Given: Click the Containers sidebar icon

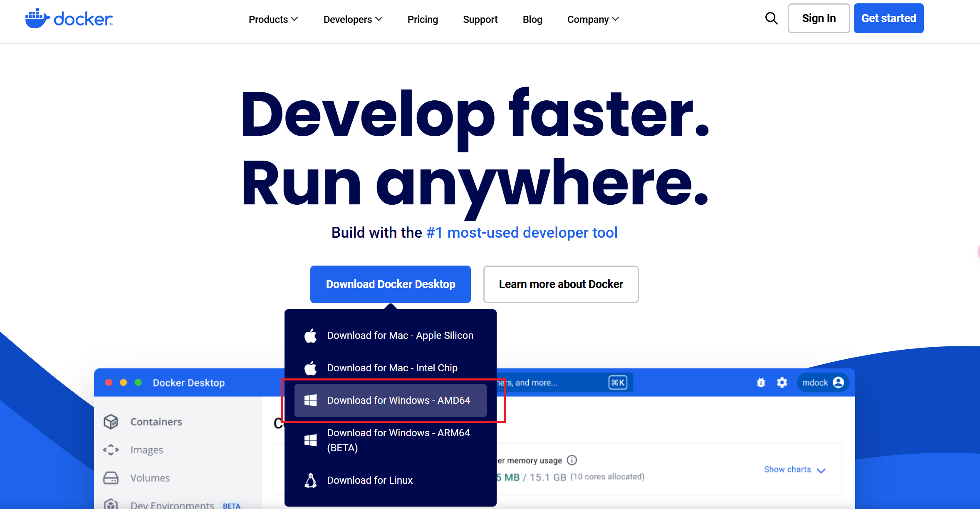Looking at the screenshot, I should pos(111,422).
